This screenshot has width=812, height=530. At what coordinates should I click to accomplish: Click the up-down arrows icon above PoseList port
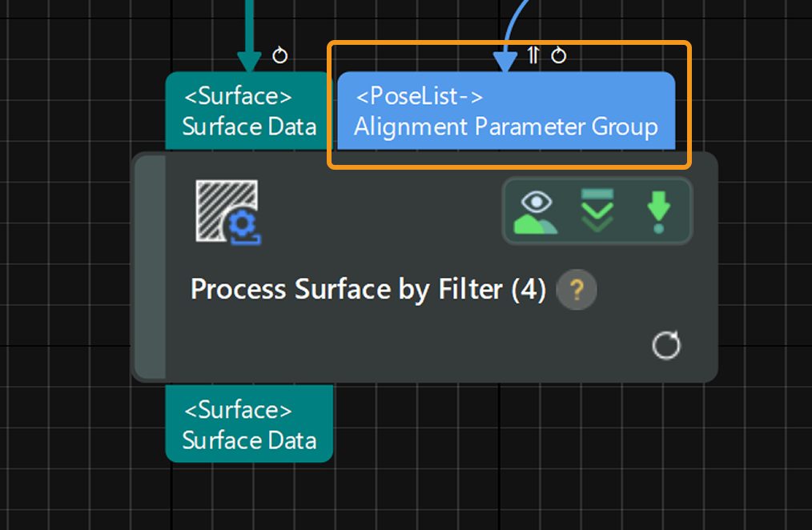click(533, 55)
